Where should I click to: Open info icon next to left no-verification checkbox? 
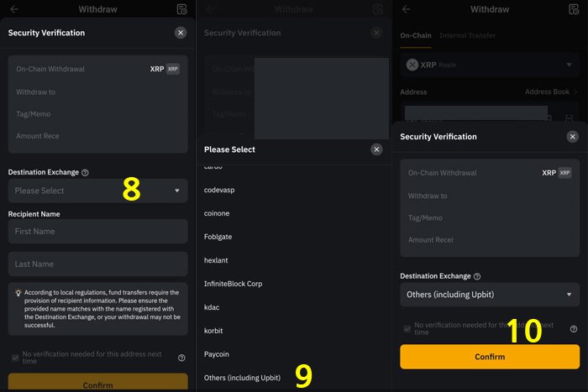click(181, 358)
